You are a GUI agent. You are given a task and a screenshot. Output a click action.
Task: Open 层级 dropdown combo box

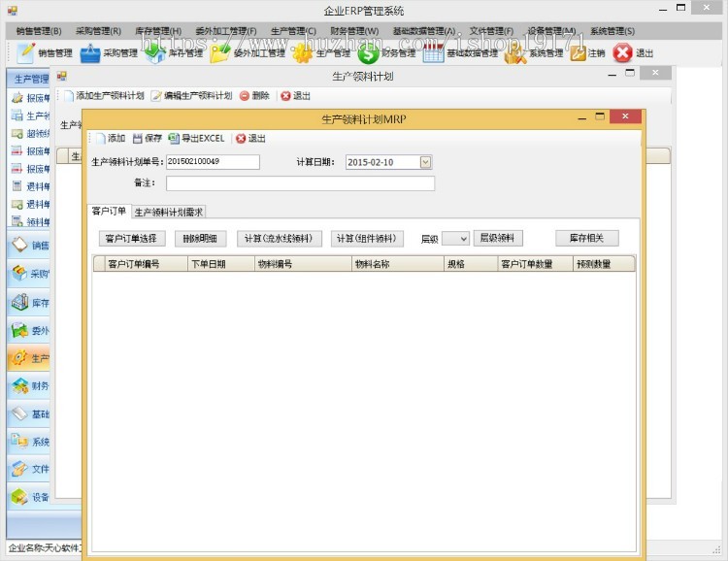coord(455,238)
